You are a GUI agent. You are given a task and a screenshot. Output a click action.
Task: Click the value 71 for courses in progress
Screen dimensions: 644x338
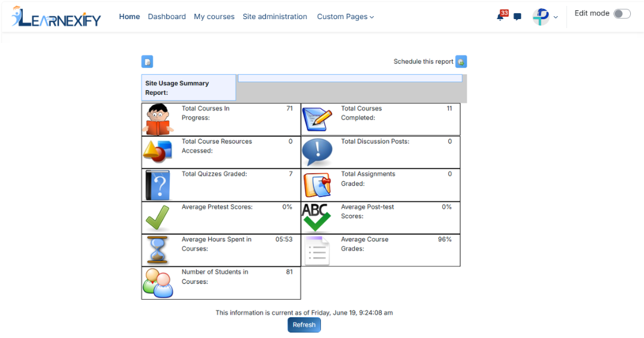coord(290,109)
